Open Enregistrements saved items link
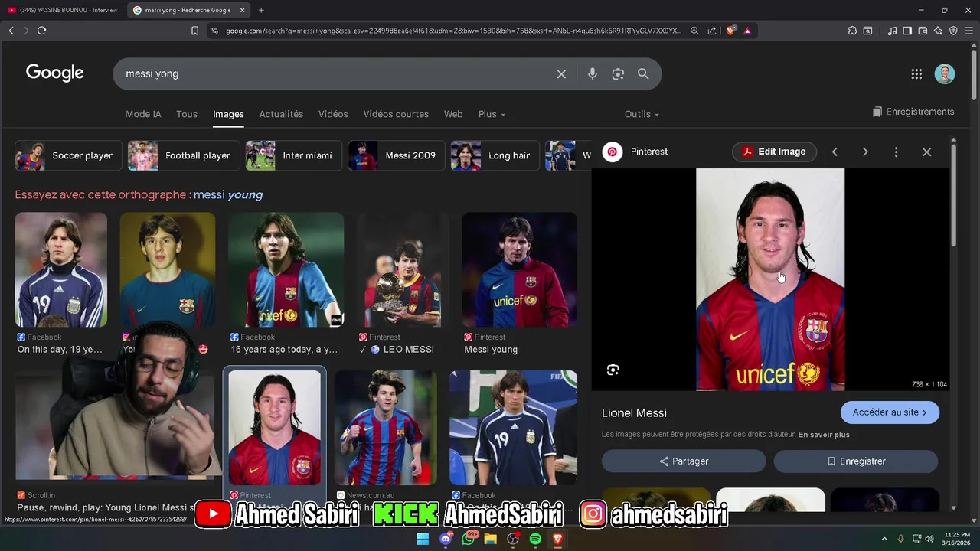The width and height of the screenshot is (980, 551). [x=913, y=112]
